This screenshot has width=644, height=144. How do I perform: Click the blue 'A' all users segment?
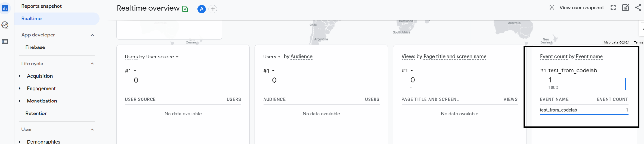pyautogui.click(x=202, y=9)
